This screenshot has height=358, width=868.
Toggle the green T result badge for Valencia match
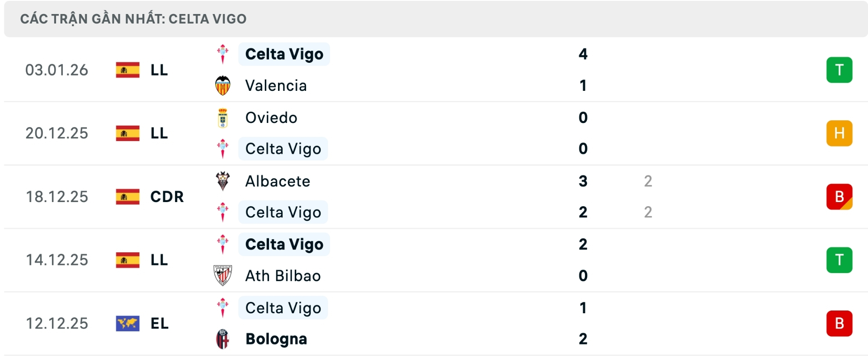point(840,70)
